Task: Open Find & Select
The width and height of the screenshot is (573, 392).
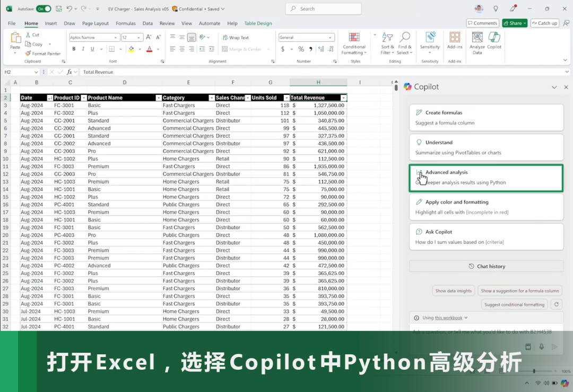Action: [404, 43]
